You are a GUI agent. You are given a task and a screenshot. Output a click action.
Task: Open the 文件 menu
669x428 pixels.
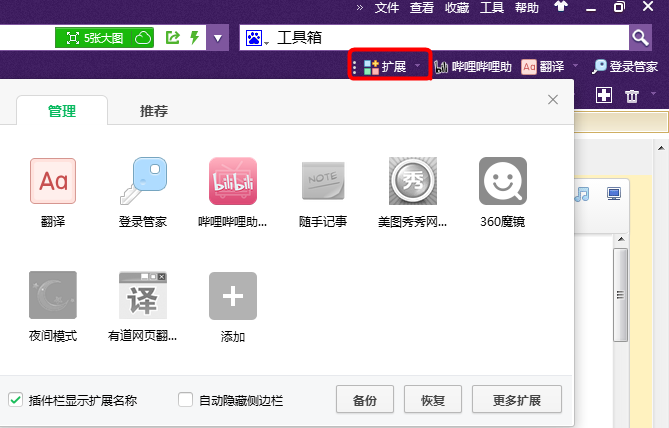387,8
